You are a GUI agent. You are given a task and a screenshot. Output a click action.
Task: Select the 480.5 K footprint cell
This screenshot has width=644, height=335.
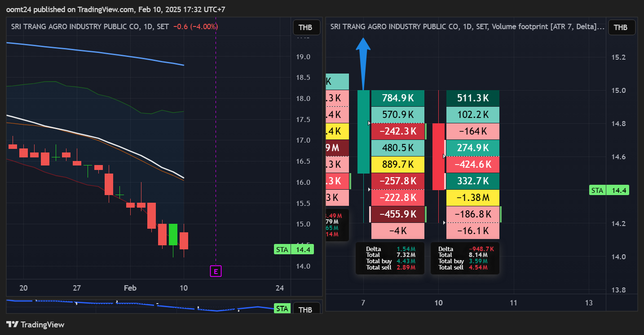point(398,148)
